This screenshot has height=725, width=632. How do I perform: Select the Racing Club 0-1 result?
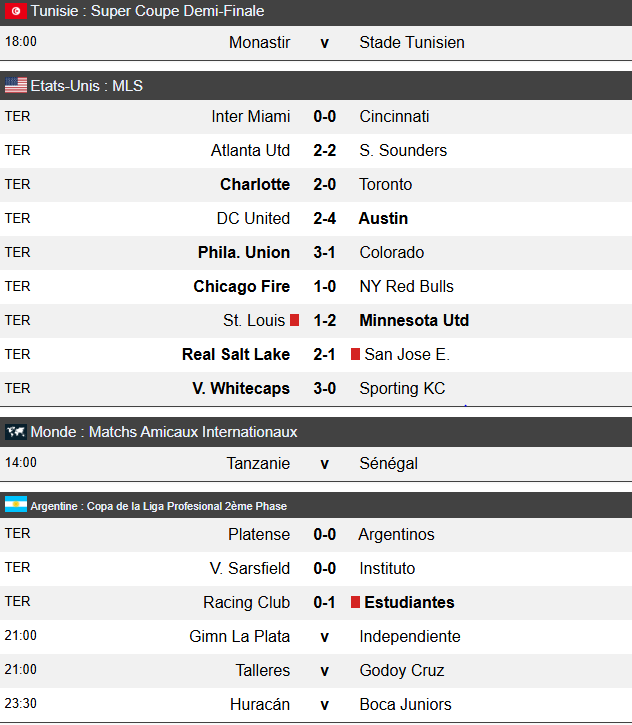(325, 602)
